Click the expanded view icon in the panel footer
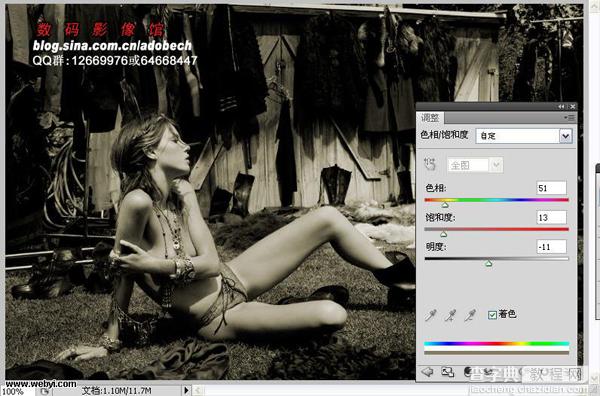 (x=447, y=372)
